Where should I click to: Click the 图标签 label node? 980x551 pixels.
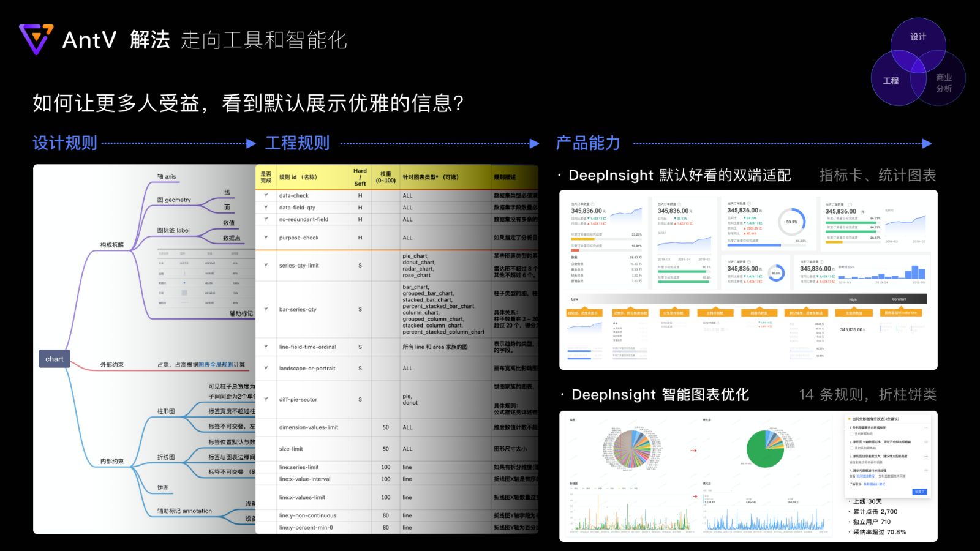pyautogui.click(x=173, y=230)
